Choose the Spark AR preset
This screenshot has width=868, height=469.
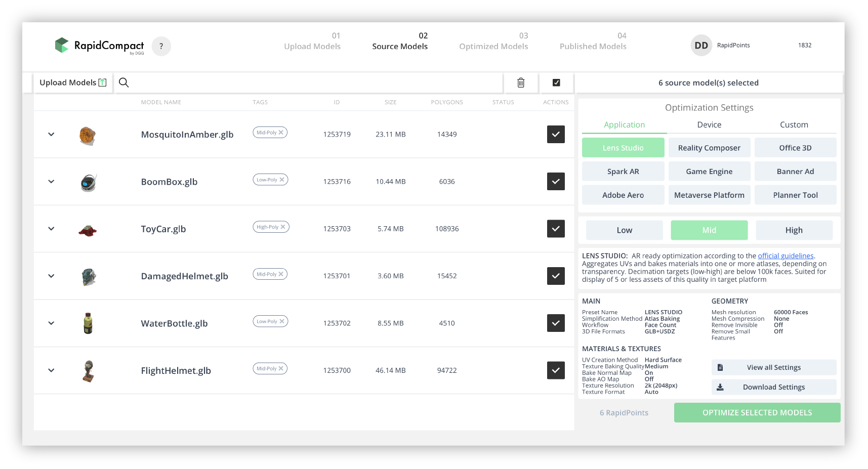click(623, 172)
